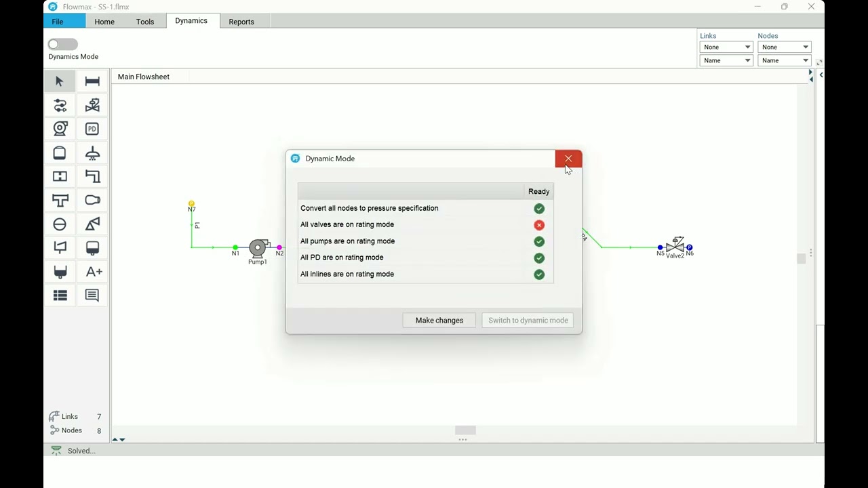The height and width of the screenshot is (488, 868).
Task: Click the Make changes button
Action: click(x=439, y=320)
